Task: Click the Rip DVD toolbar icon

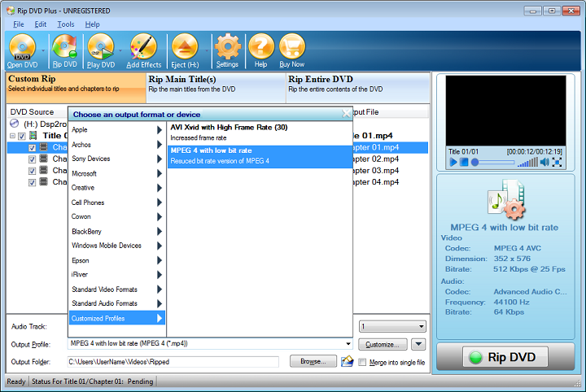Action: click(64, 50)
